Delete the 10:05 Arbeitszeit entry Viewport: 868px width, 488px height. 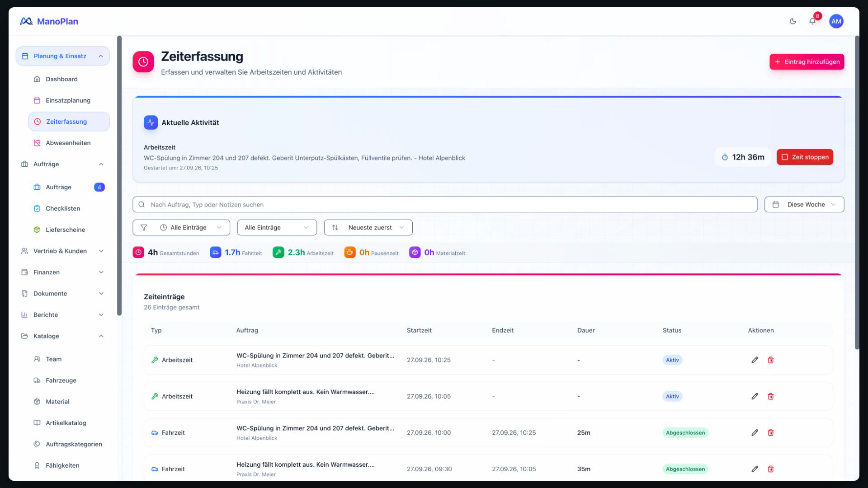pyautogui.click(x=771, y=396)
